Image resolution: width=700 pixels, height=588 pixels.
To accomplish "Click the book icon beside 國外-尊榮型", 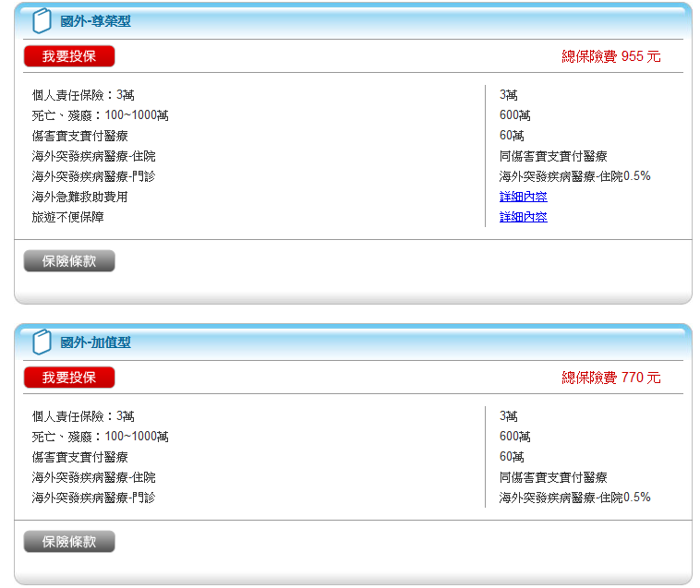I will (42, 21).
